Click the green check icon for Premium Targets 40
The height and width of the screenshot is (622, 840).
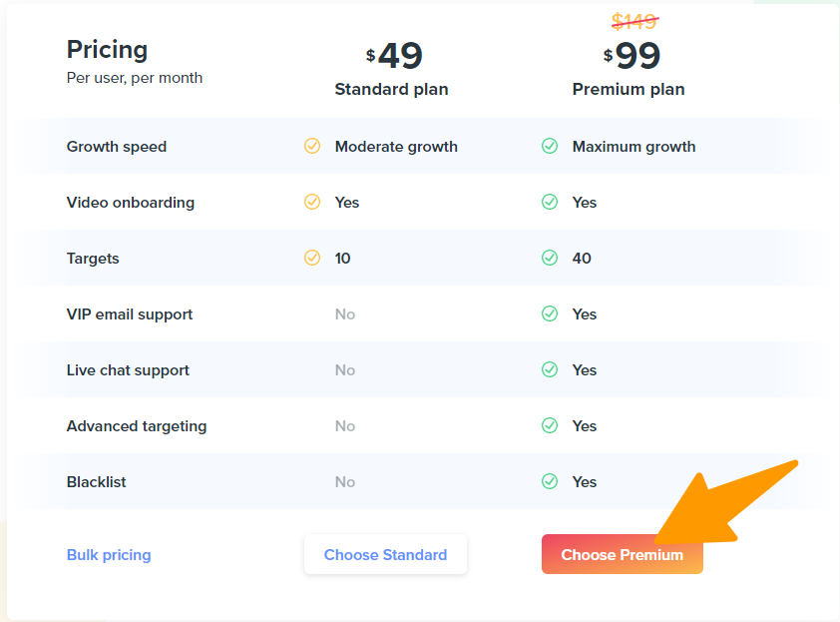pyautogui.click(x=550, y=258)
